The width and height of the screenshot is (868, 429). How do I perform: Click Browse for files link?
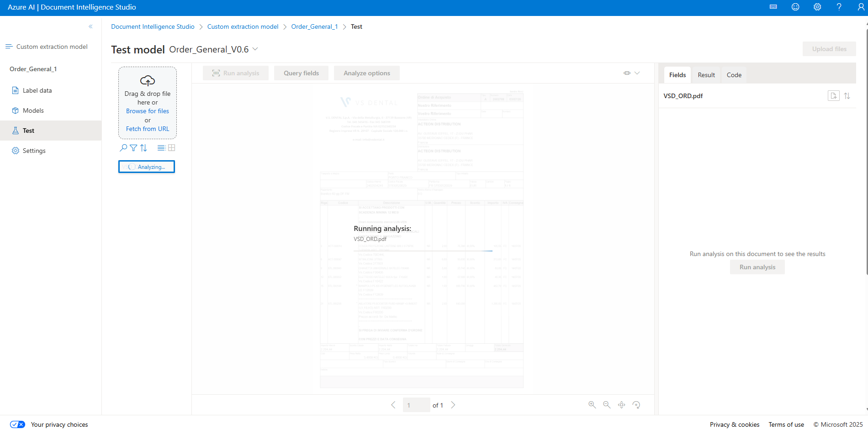[x=148, y=111]
